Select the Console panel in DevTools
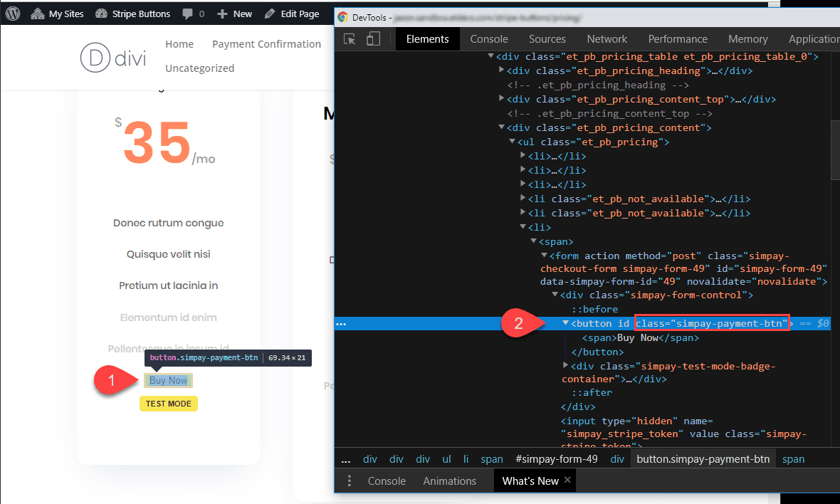This screenshot has height=504, width=840. (x=489, y=39)
